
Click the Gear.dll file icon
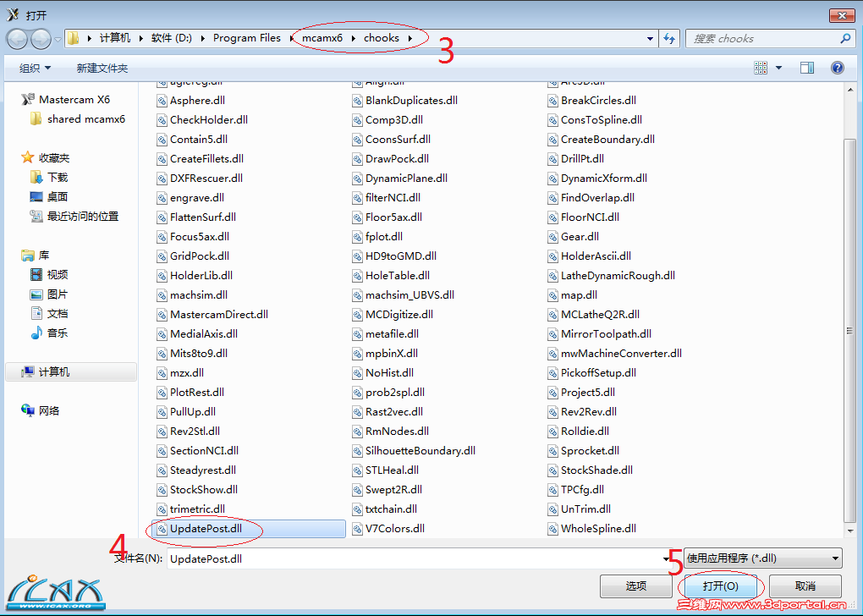552,237
